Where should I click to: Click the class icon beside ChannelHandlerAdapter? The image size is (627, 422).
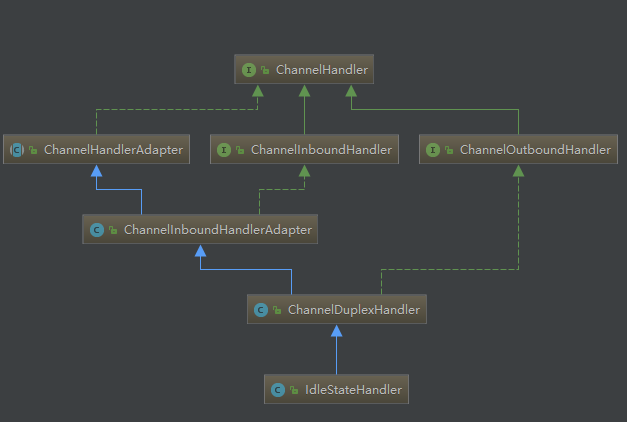pyautogui.click(x=17, y=150)
